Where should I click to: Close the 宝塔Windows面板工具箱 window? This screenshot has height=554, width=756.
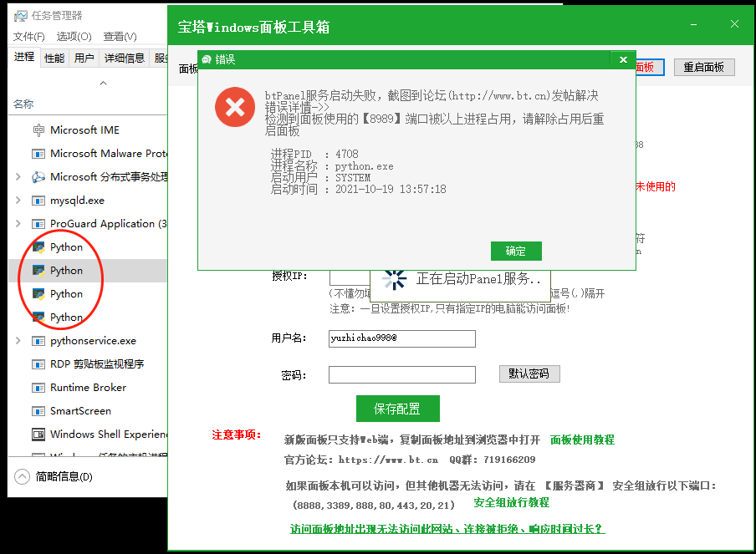coord(734,24)
